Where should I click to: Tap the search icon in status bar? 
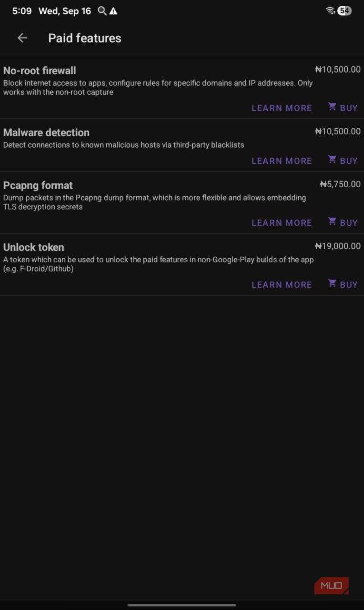[102, 11]
